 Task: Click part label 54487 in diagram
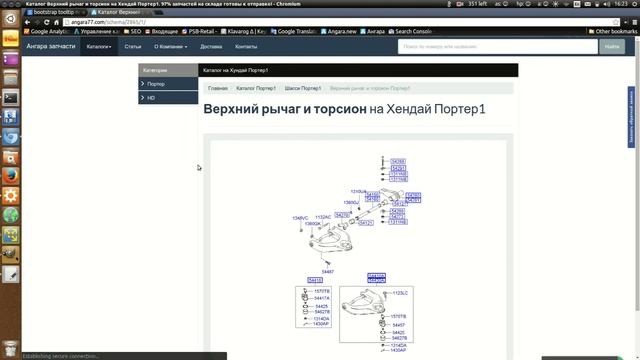[x=327, y=272]
